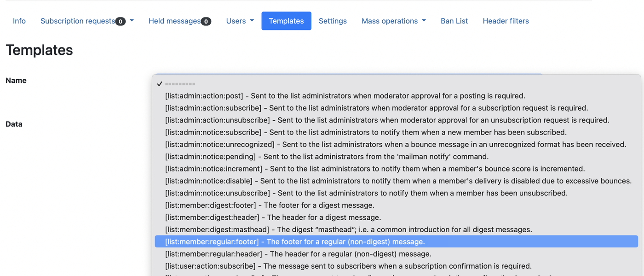Select the list:member:digest:masthead option
The width and height of the screenshot is (644, 276).
[348, 229]
